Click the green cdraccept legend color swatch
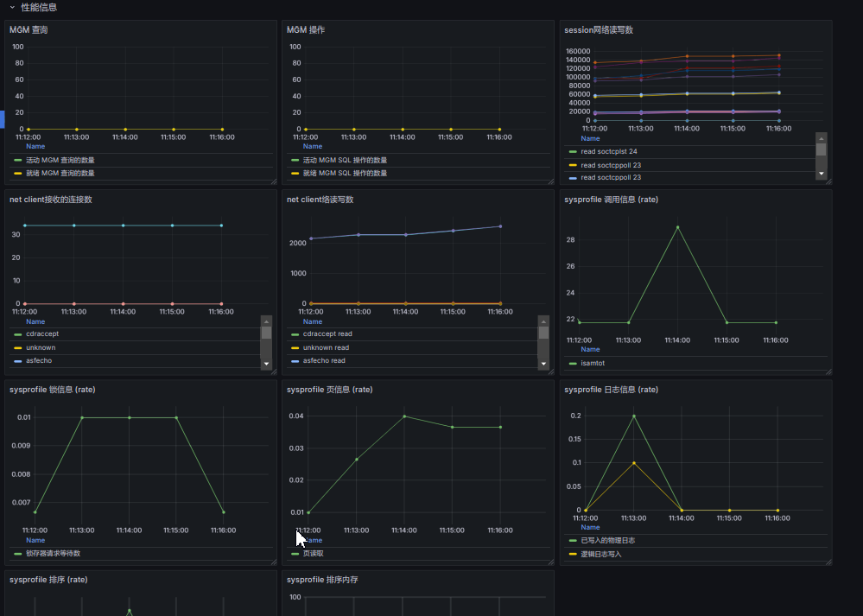863x616 pixels. [x=17, y=334]
